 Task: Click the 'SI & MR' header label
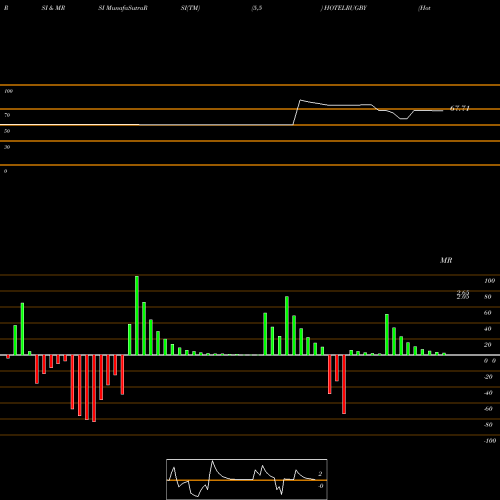(53, 8)
